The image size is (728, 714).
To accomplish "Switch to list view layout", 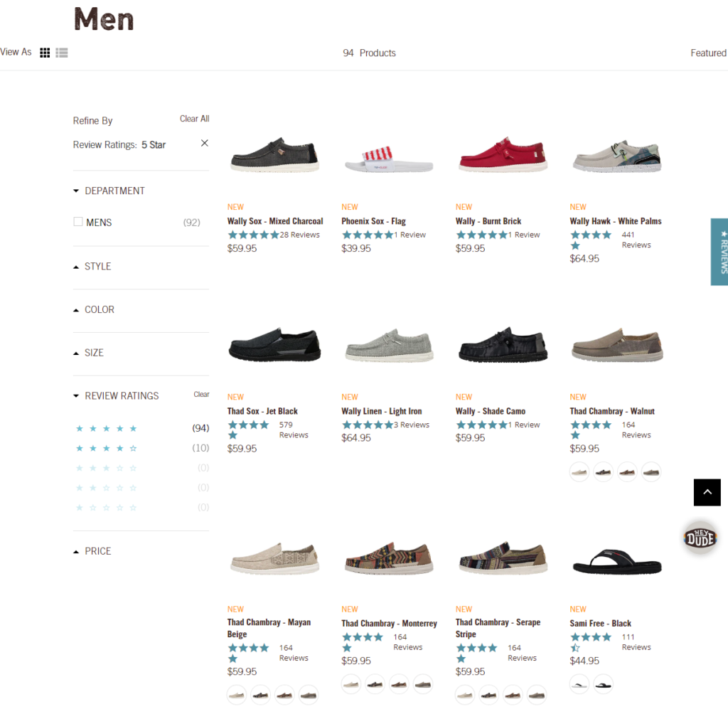I will click(x=61, y=52).
